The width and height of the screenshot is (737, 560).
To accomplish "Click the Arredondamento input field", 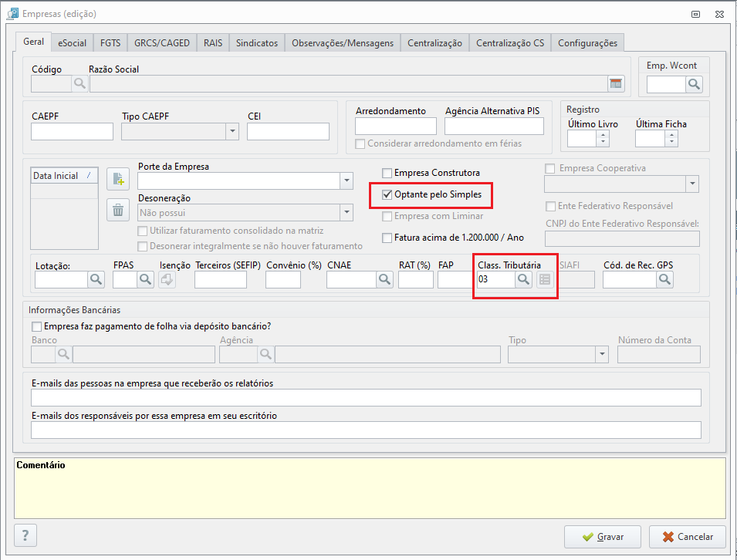I will 396,126.
